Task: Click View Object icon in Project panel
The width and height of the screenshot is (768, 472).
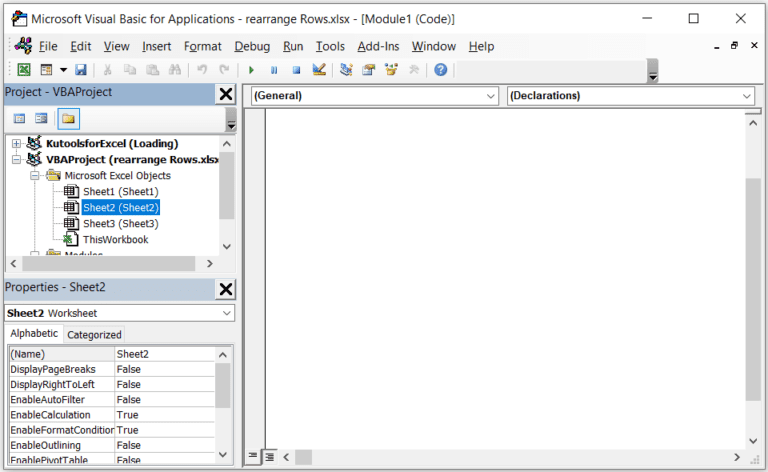Action: [x=42, y=118]
